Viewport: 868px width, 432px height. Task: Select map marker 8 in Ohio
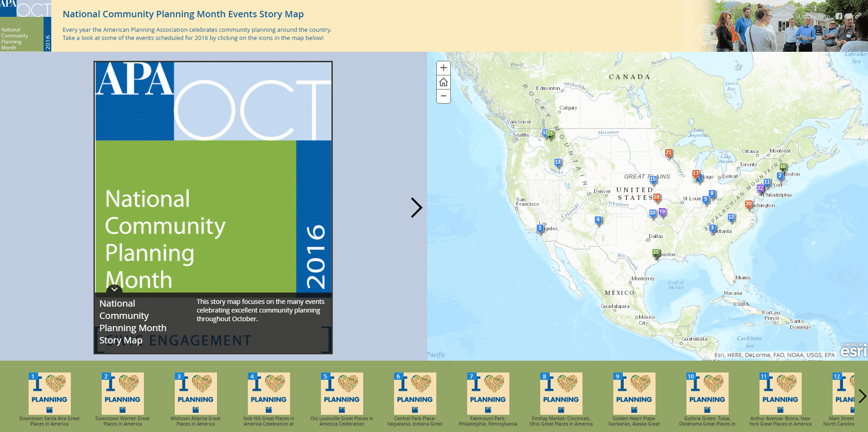click(x=712, y=194)
